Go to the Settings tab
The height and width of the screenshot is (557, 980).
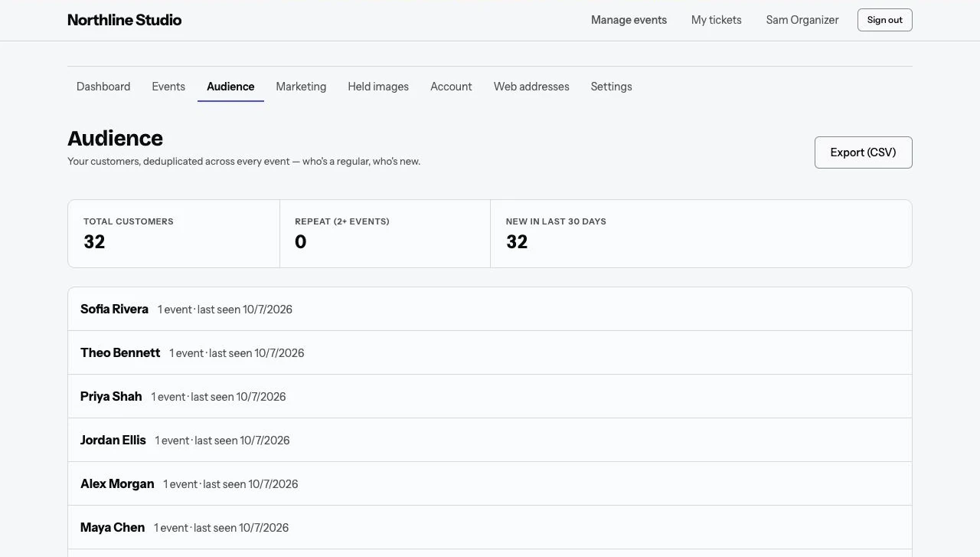tap(611, 87)
